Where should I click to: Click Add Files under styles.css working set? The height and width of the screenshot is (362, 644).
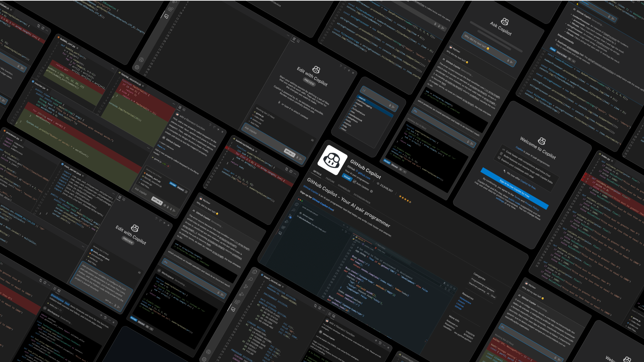coord(255,125)
